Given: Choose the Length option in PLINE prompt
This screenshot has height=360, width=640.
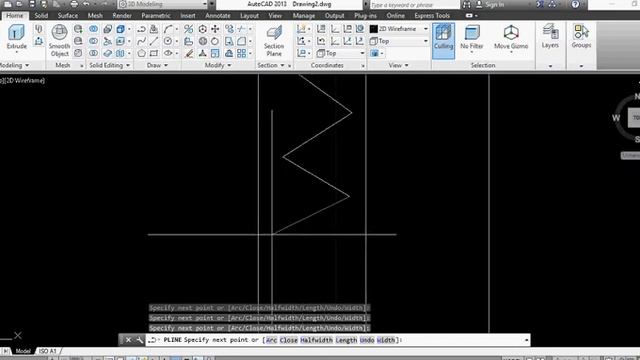Looking at the screenshot, I should coord(346,340).
